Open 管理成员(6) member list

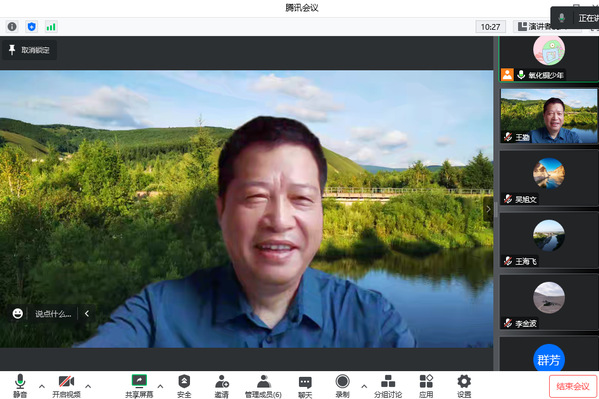(x=263, y=385)
